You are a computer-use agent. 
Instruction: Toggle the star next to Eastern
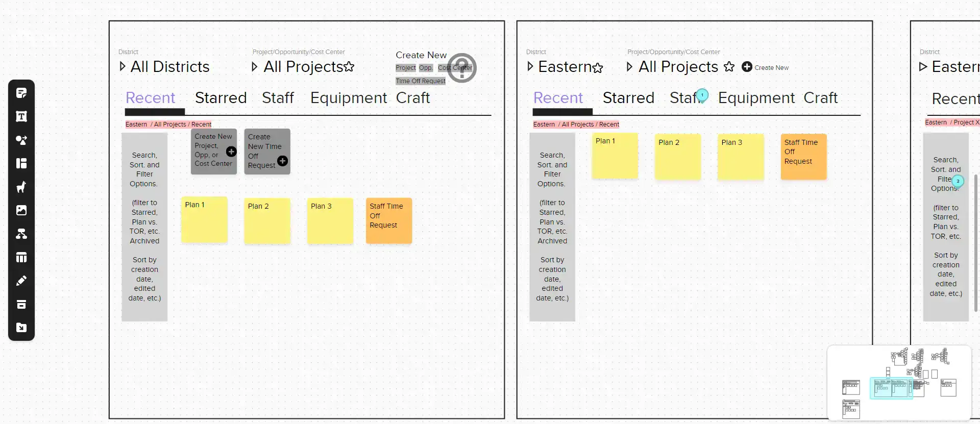[x=598, y=67]
